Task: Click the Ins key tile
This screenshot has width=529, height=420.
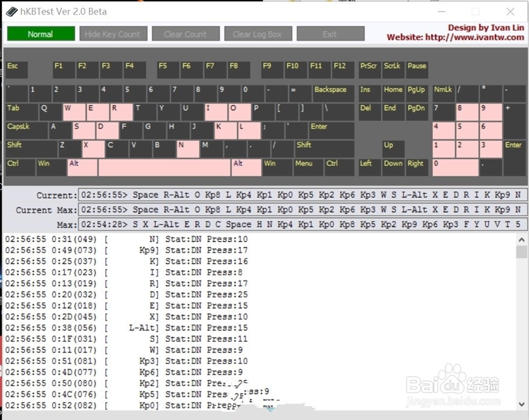Action: pos(370,94)
